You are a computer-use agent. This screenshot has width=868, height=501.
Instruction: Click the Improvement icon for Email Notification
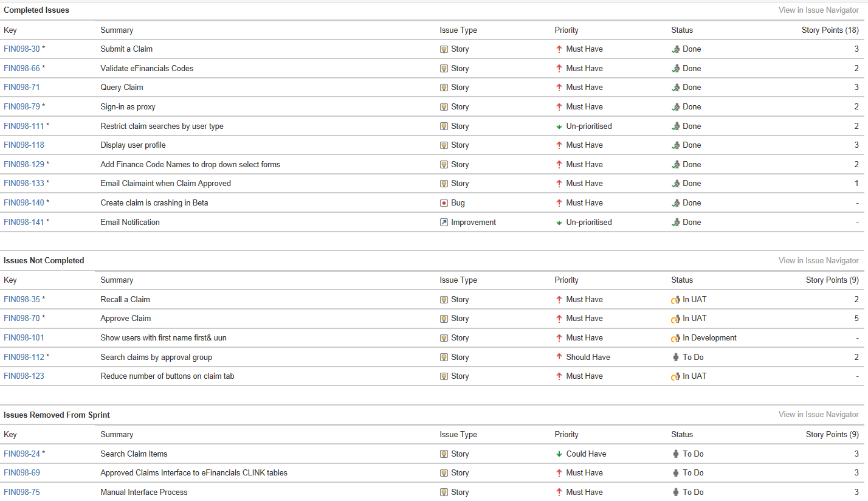click(x=444, y=222)
